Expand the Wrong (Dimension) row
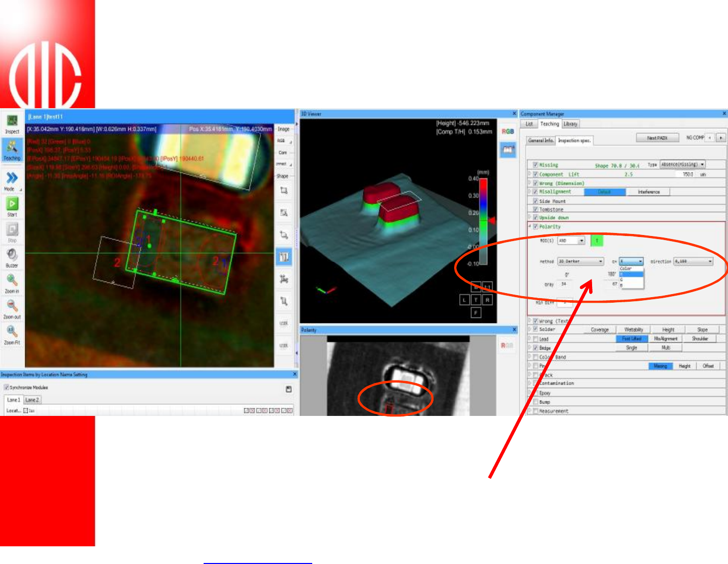Screen dimensions: 728x564 click(x=530, y=183)
